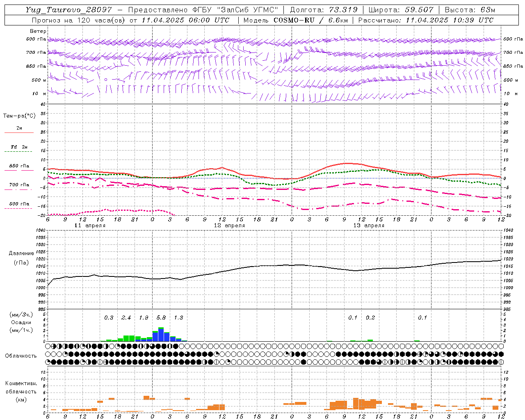Click the Прогноз на 120 часа(ов) text
Image resolution: width=525 pixels, height=420 pixels.
click(79, 20)
